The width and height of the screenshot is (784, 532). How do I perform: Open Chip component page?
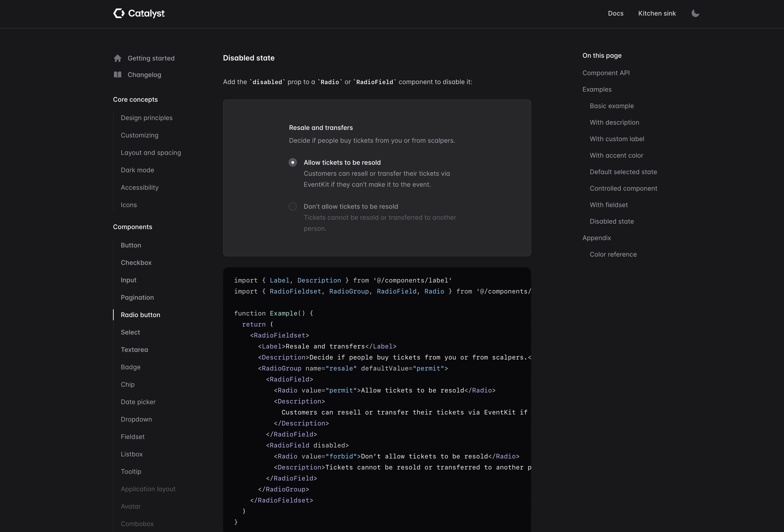point(127,385)
